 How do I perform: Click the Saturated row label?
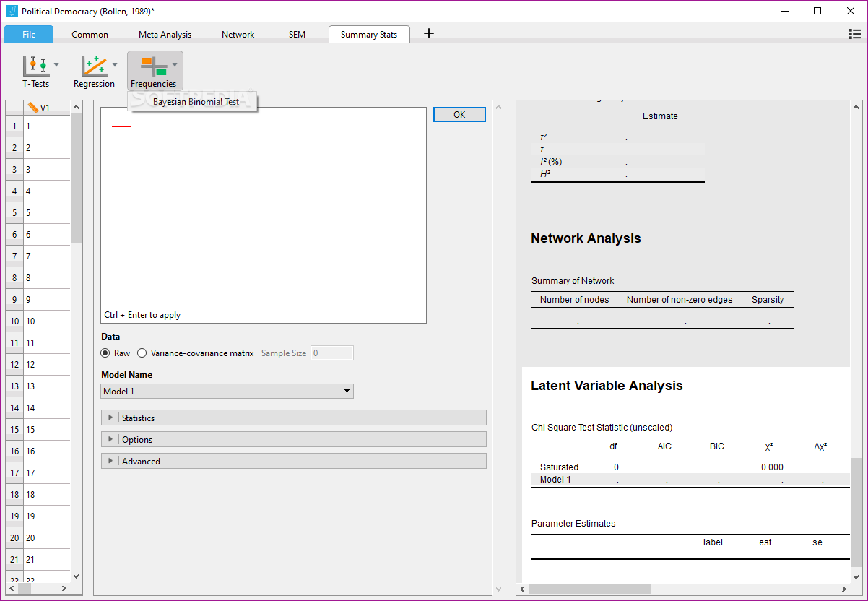(x=559, y=467)
